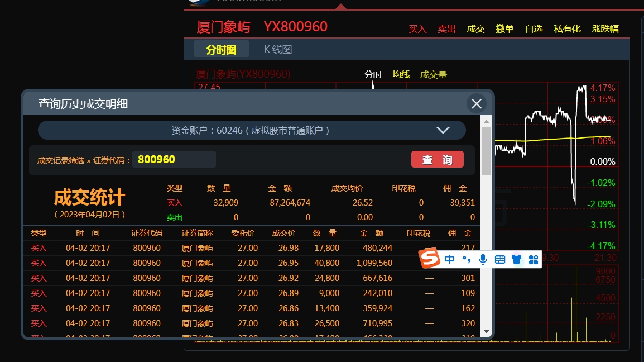Open 成交 in the top menu
Screen dimensions: 644x362
[x=475, y=29]
